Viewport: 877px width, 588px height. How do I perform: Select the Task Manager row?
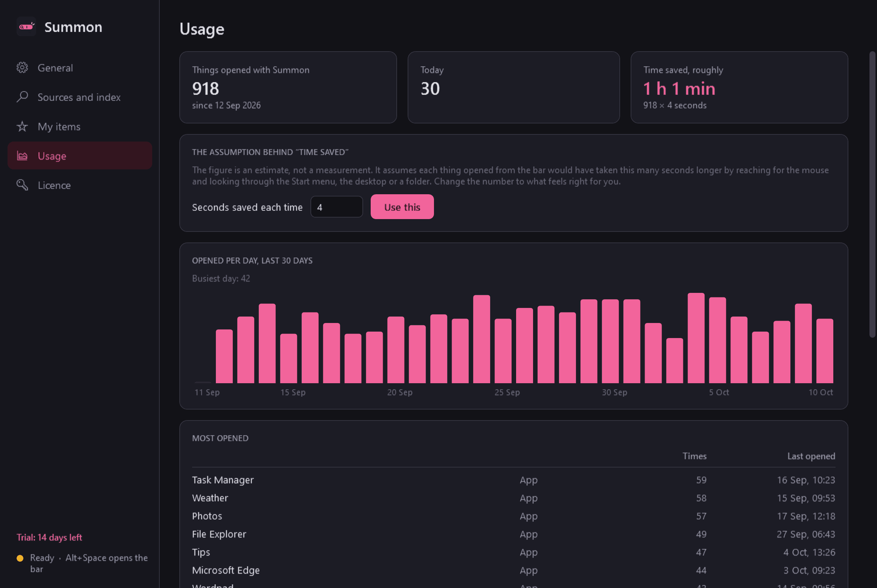pyautogui.click(x=513, y=480)
